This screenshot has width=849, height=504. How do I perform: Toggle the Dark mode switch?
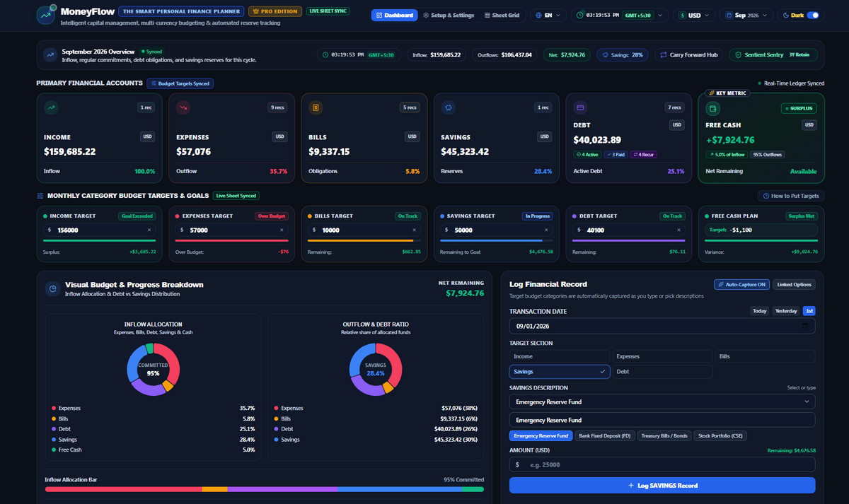[x=812, y=15]
